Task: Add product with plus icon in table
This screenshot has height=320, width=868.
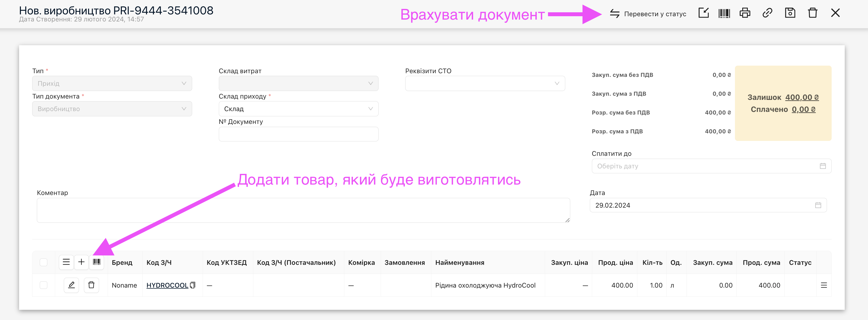Action: (81, 262)
